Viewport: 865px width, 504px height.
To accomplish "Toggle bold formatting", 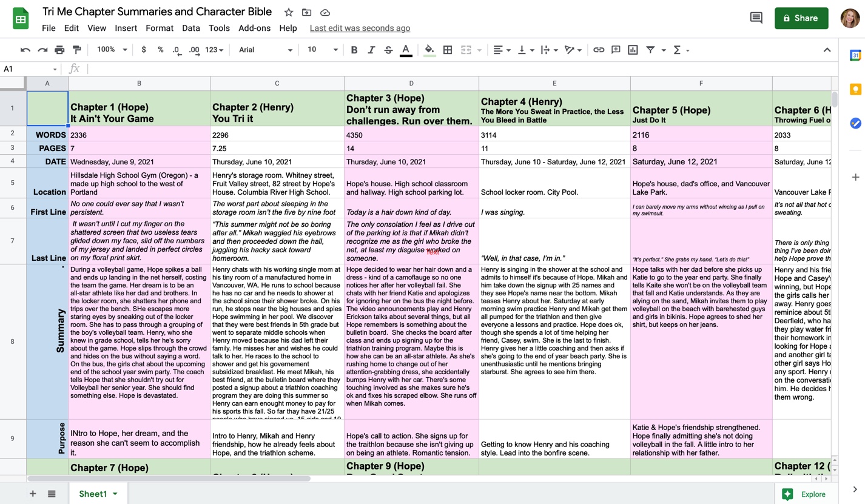I will click(354, 50).
